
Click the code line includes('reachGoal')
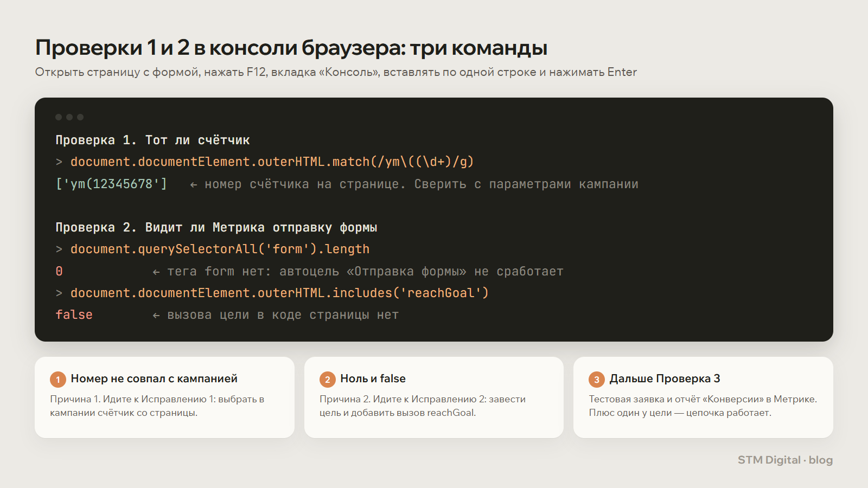pos(279,293)
